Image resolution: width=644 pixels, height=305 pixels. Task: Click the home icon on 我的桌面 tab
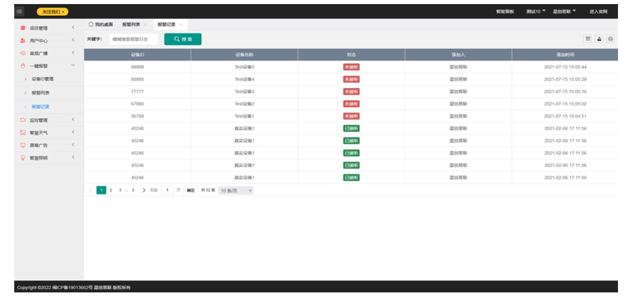click(x=91, y=24)
